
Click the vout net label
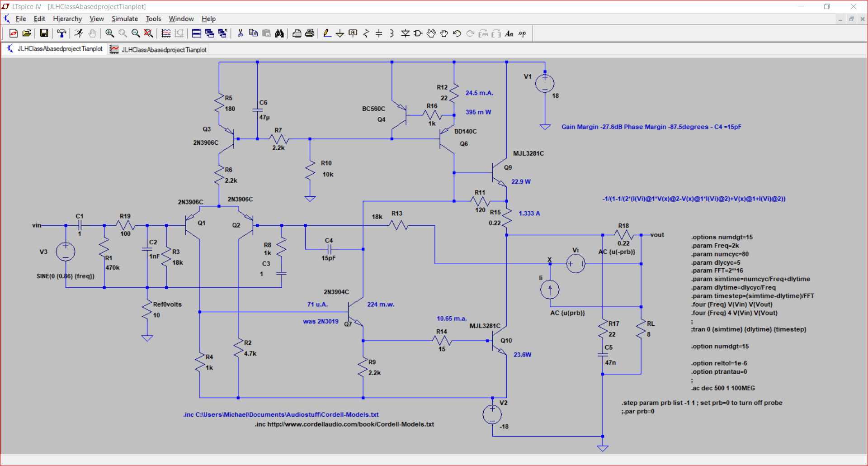[x=657, y=235]
